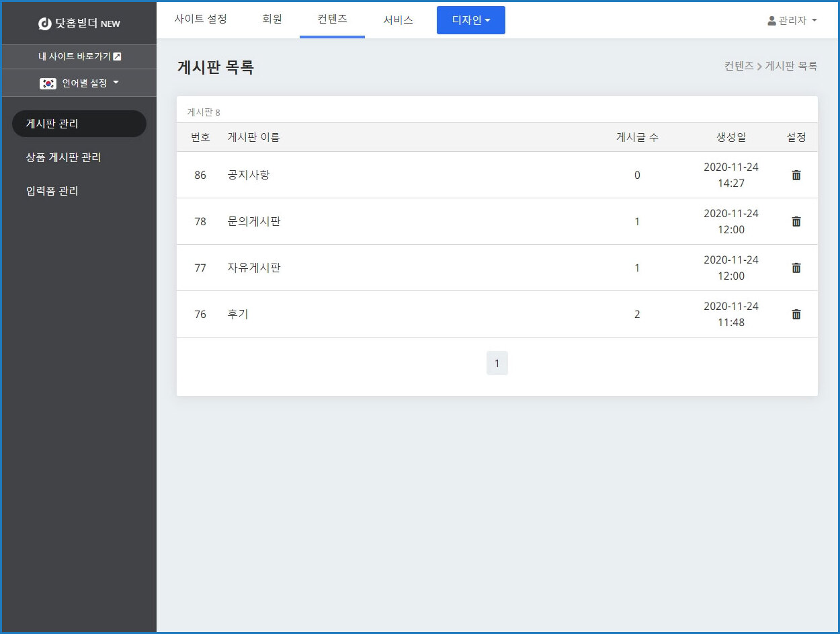Remove 자유게시판 using its trash icon
Image resolution: width=840 pixels, height=634 pixels.
point(796,268)
